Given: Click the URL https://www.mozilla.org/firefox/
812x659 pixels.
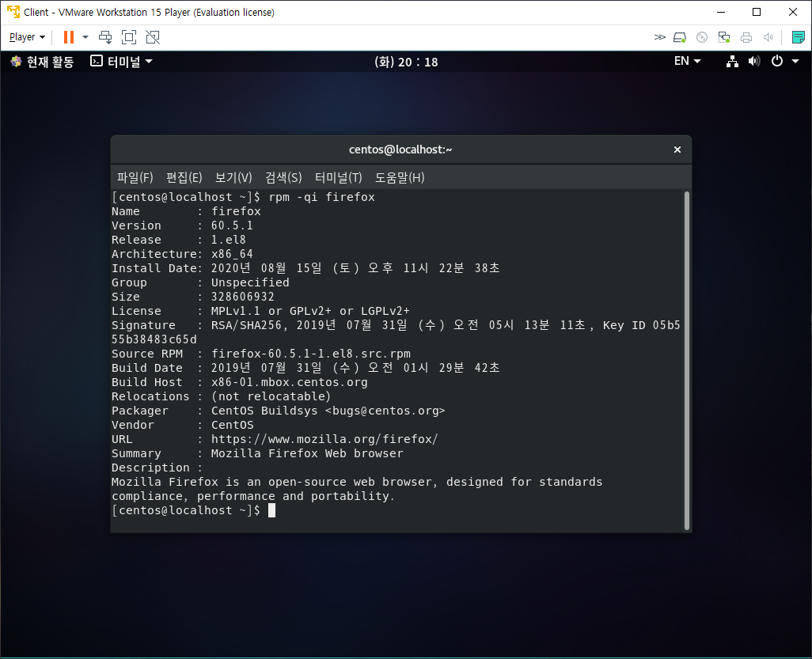Looking at the screenshot, I should point(324,439).
